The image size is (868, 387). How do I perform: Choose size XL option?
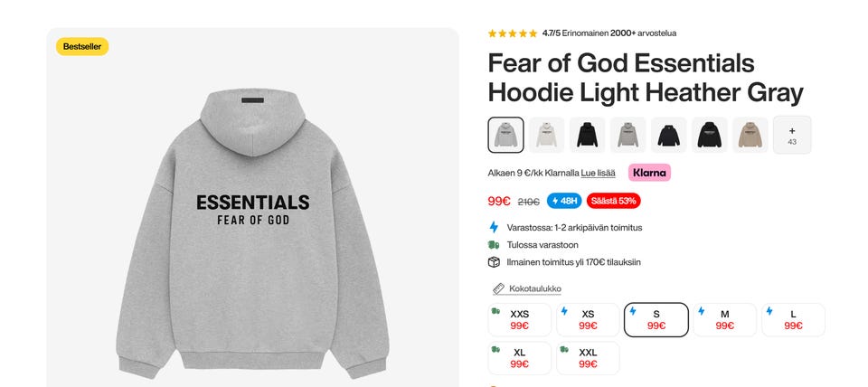(x=519, y=358)
